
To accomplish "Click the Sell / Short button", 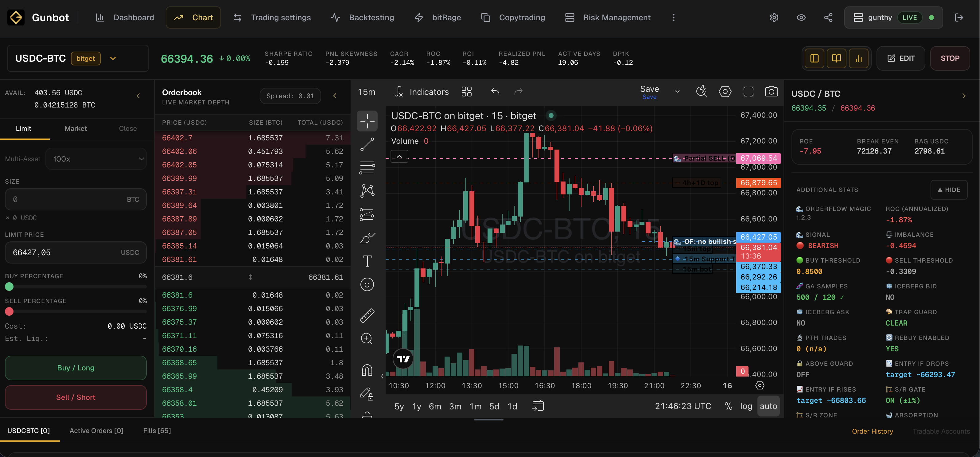I will coord(76,397).
